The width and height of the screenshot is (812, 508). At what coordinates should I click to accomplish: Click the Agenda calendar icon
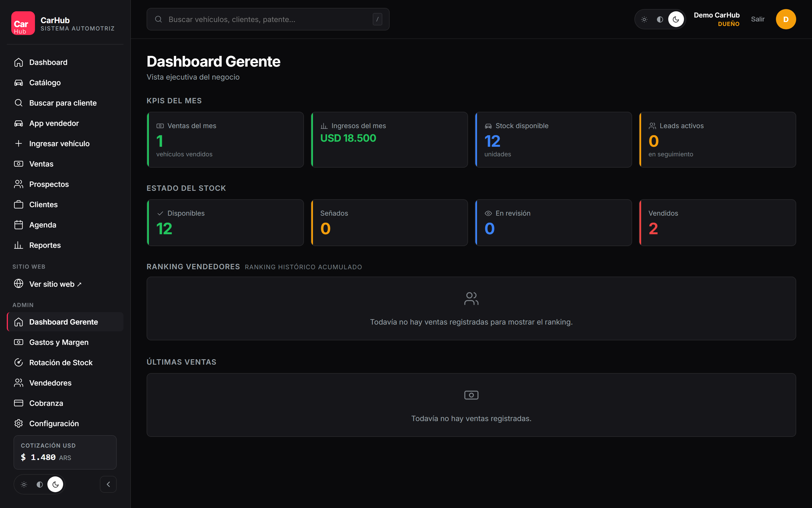18,225
